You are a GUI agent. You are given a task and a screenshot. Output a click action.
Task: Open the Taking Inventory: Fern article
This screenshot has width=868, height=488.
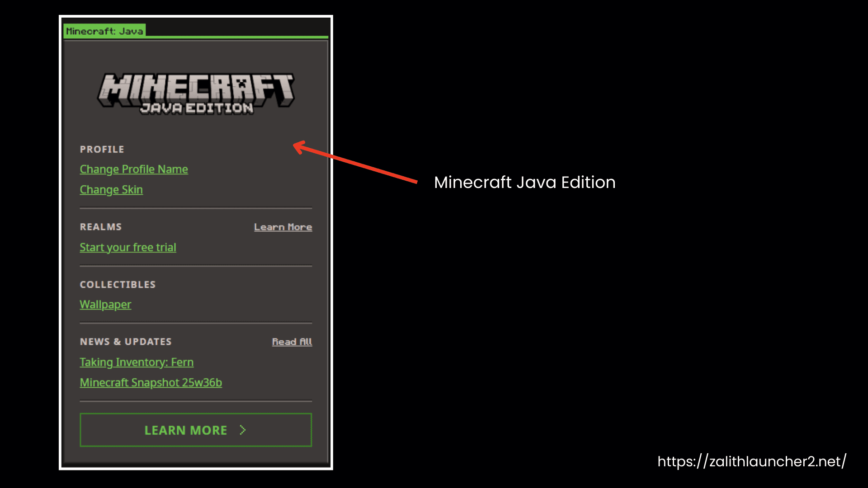[137, 362]
